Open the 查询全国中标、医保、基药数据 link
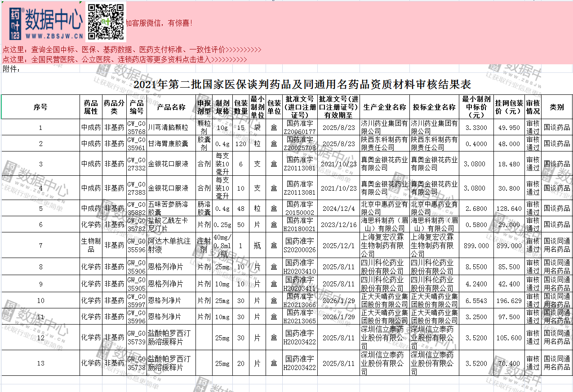The width and height of the screenshot is (573, 392). (x=132, y=49)
